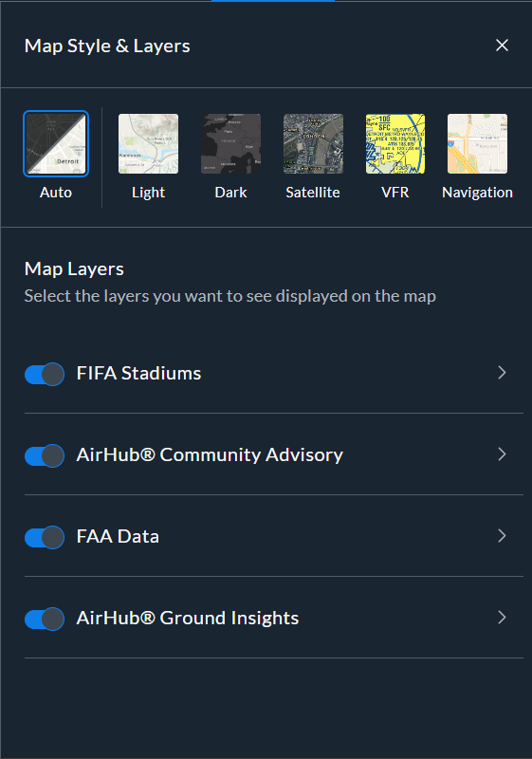Image resolution: width=532 pixels, height=759 pixels.
Task: Click the Navigation style caption
Action: [477, 193]
